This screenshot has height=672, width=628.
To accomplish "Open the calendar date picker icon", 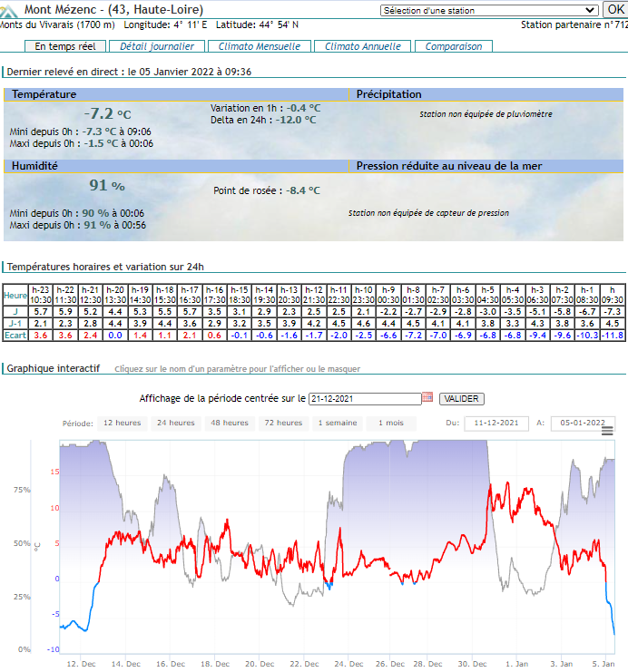I will point(427,397).
